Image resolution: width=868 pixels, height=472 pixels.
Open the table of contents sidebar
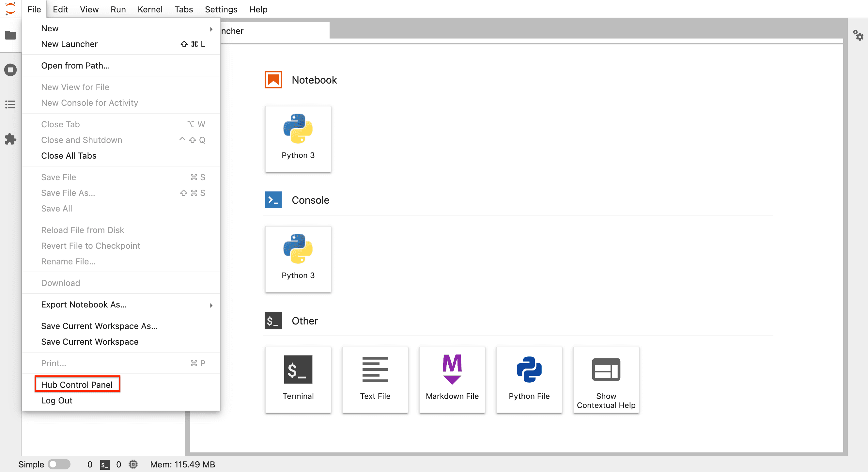tap(10, 104)
